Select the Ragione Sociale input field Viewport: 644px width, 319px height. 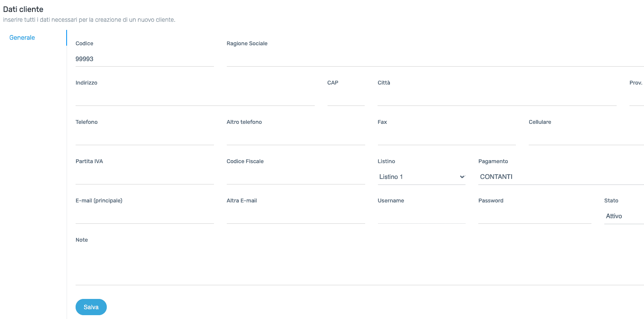click(x=435, y=59)
